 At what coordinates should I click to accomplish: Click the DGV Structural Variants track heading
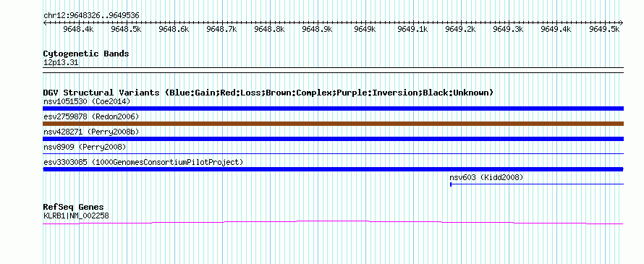point(268,93)
